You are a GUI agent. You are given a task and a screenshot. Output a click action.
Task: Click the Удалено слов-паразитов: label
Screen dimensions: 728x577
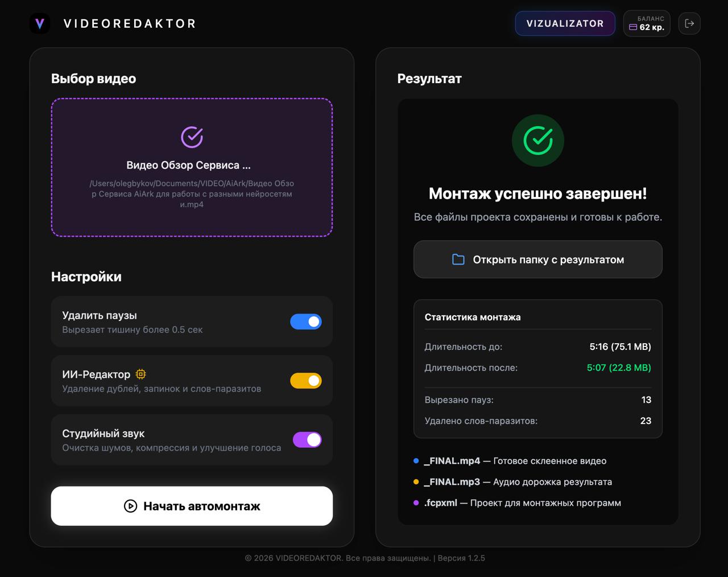481,421
